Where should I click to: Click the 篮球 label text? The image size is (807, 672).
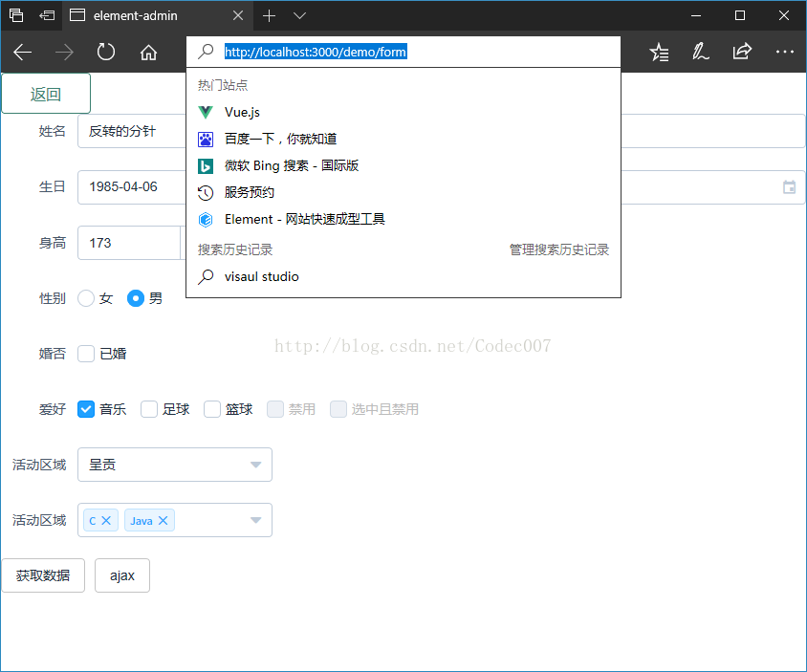(239, 409)
